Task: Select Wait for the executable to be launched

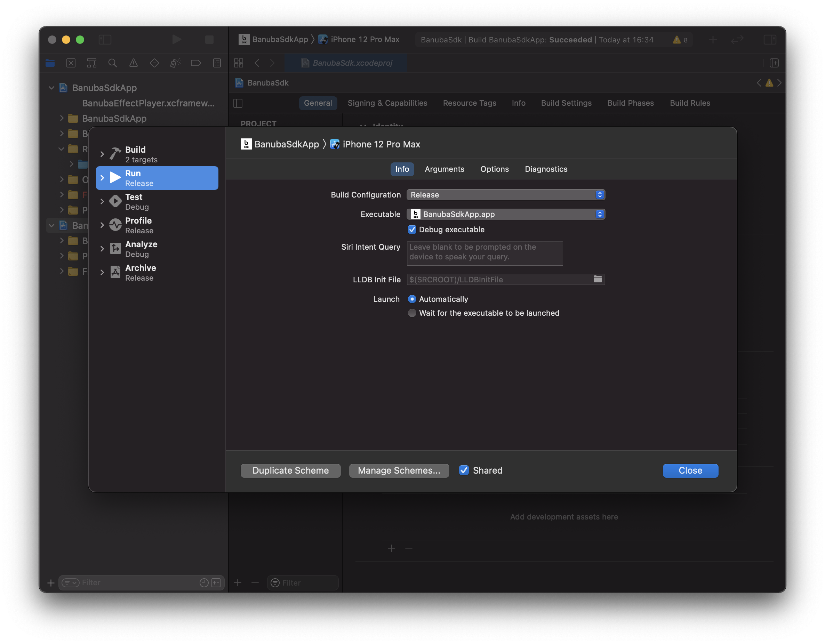Action: (x=412, y=313)
